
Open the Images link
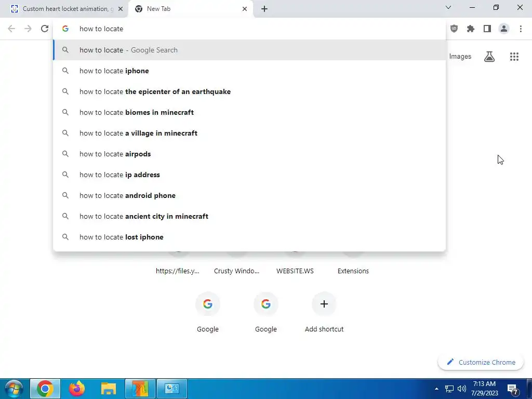(x=460, y=57)
